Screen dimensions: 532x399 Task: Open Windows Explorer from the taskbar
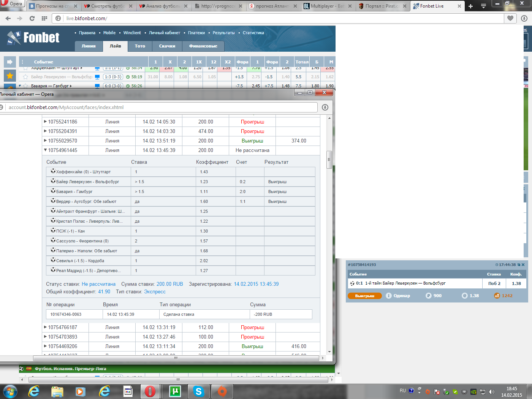pos(57,391)
